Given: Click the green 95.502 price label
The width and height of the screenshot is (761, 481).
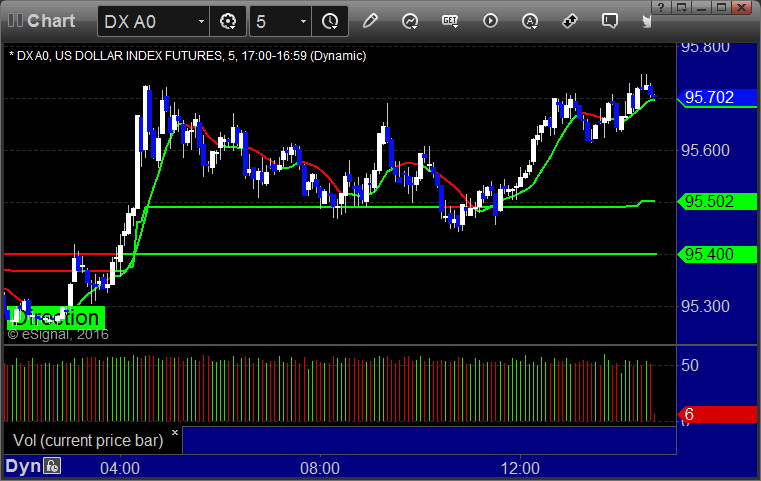Looking at the screenshot, I should click(x=718, y=201).
